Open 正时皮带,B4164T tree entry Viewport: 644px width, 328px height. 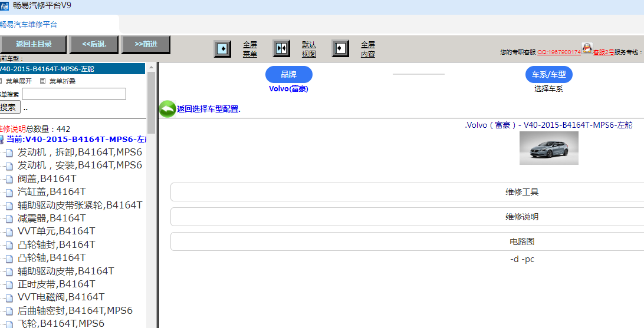pyautogui.click(x=56, y=284)
